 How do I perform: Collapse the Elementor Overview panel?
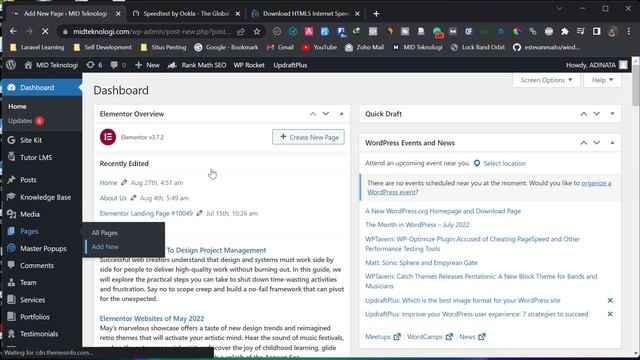(342, 114)
